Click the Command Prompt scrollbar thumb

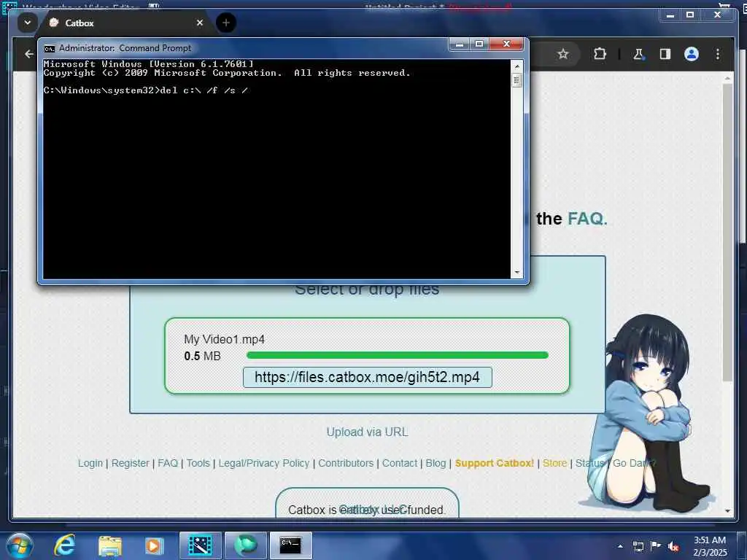[516, 80]
